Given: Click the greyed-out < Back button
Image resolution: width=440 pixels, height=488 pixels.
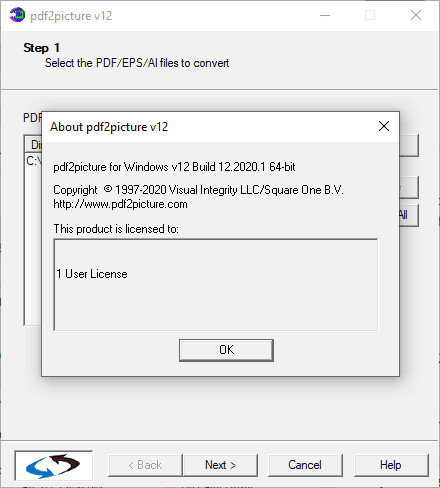Looking at the screenshot, I should (x=145, y=465).
